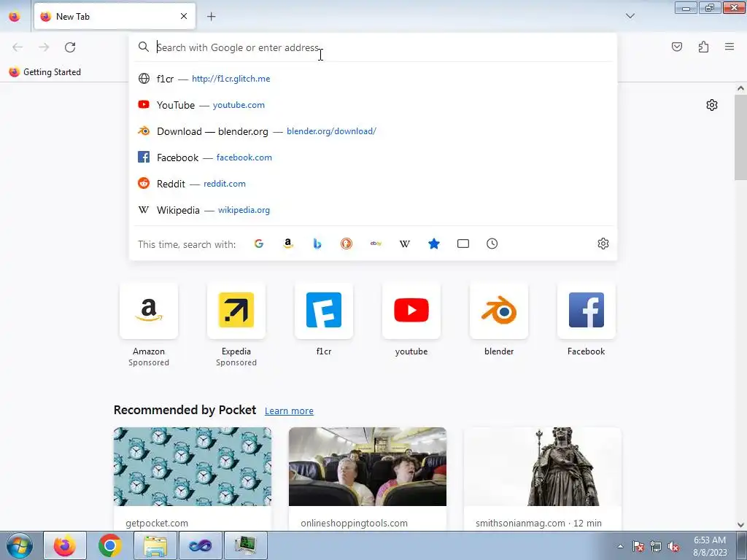Image resolution: width=747 pixels, height=560 pixels.
Task: Open Firefox View icon at tab strip start
Action: point(15,17)
